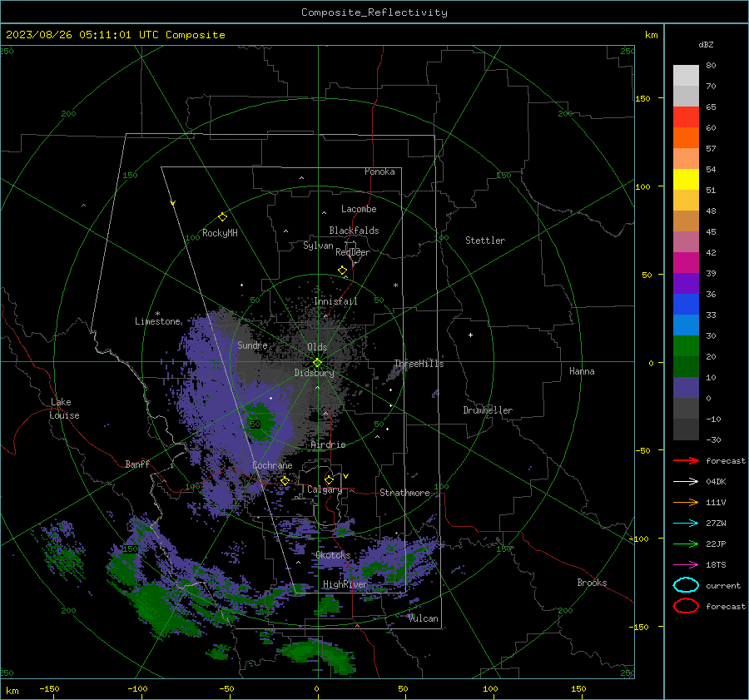Click the Drumheller label

(x=488, y=410)
